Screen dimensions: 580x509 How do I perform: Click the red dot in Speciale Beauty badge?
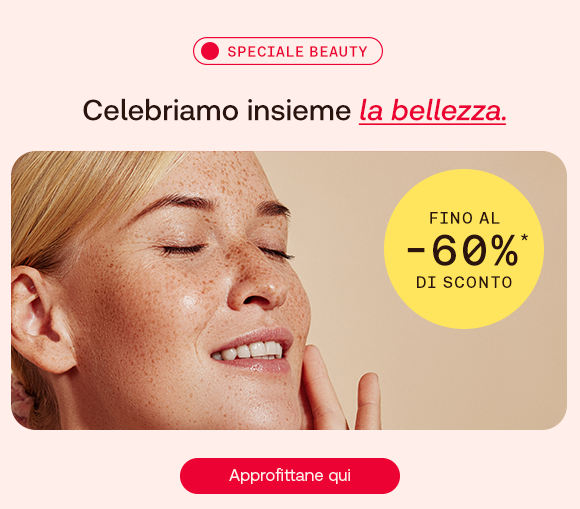[210, 51]
